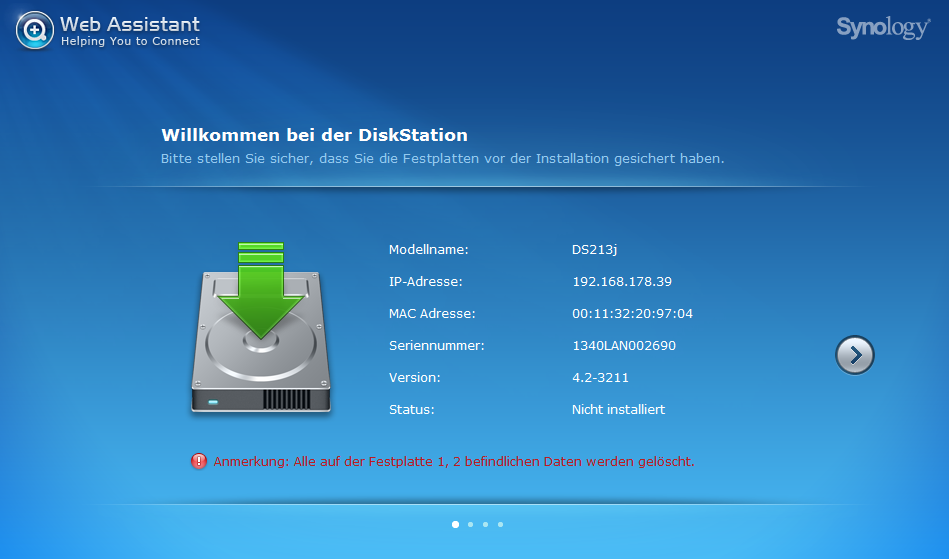
Task: Click the serial number 1340LAN002690
Action: pyautogui.click(x=624, y=345)
